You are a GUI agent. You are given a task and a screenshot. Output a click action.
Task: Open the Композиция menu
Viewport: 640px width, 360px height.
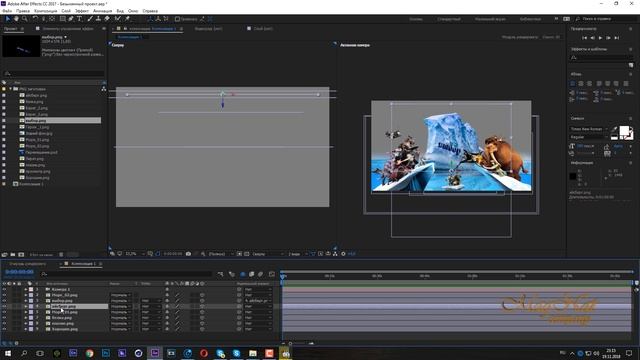click(46, 11)
